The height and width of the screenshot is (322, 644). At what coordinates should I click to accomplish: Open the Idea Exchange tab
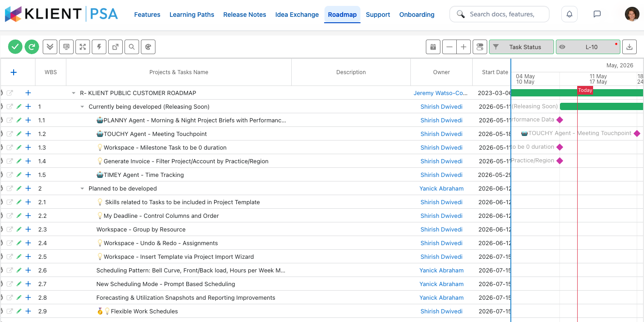point(297,15)
